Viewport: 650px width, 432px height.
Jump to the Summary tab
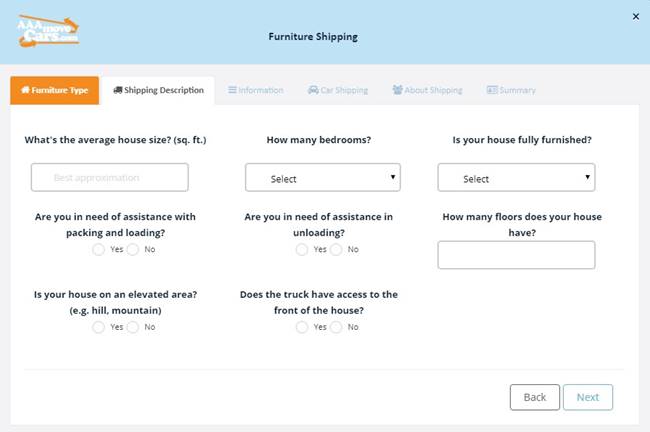(x=511, y=90)
